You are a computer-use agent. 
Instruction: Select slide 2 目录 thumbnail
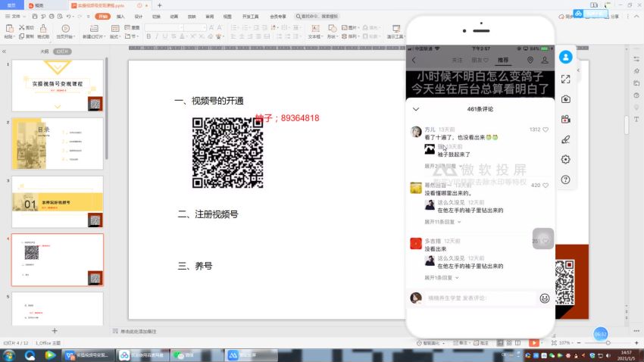coord(58,144)
